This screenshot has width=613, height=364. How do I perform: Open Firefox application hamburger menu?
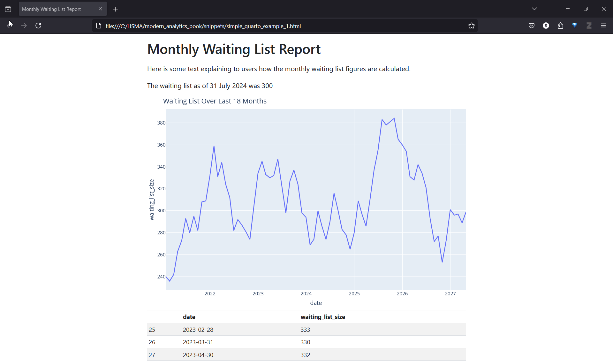point(603,26)
